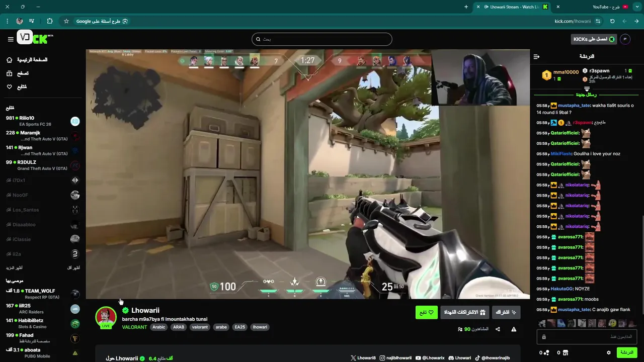Go to the Home page sidebar item
Screen dimensions: 644x362
point(27,60)
